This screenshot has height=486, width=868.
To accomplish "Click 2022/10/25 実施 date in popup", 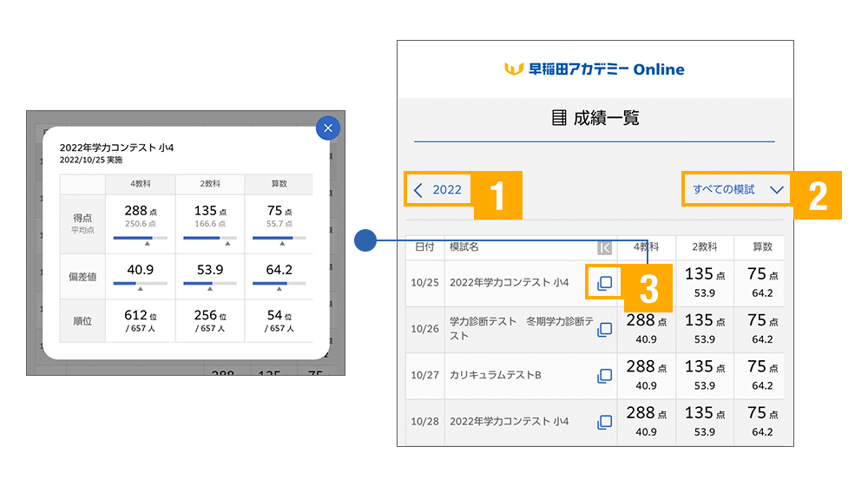I will (x=91, y=160).
